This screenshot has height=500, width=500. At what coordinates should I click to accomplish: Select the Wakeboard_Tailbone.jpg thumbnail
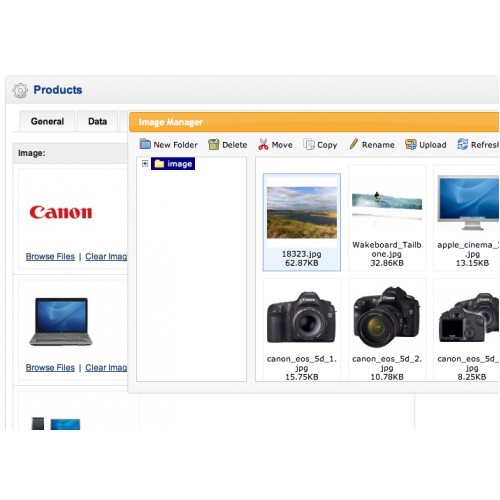(x=387, y=218)
